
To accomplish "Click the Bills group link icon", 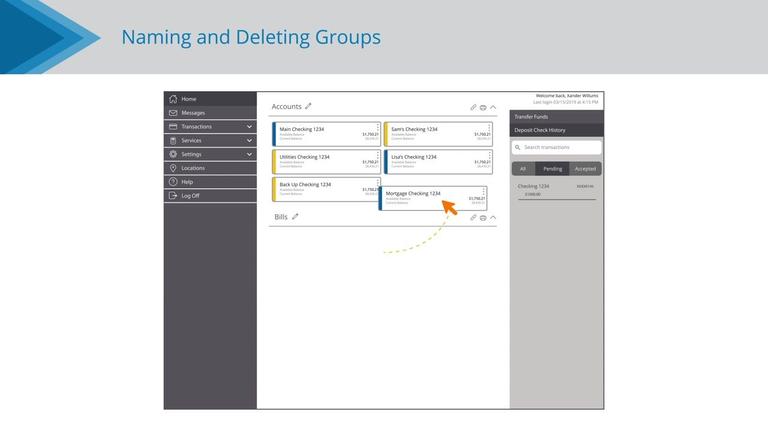I will [x=473, y=217].
